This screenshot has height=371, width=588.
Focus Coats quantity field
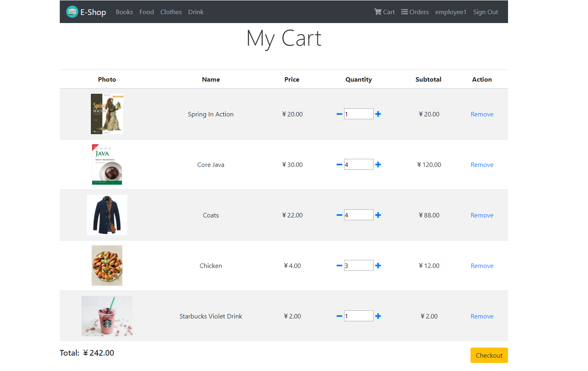coord(359,215)
